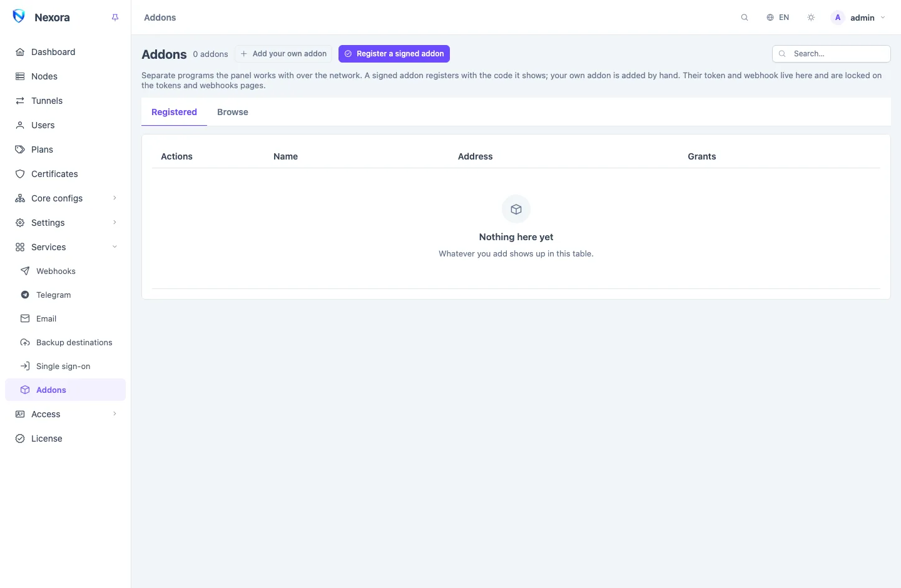
Task: Click the '0 addons' count label
Action: (x=210, y=54)
